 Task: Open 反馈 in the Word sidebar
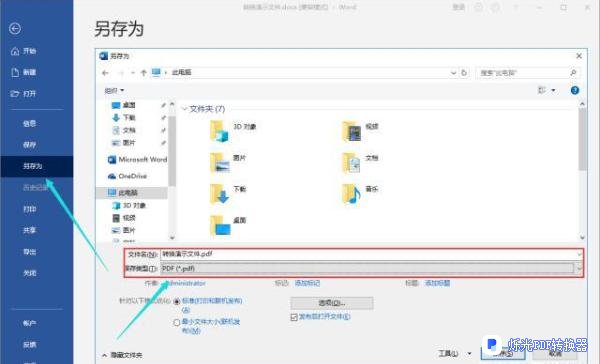(29, 344)
